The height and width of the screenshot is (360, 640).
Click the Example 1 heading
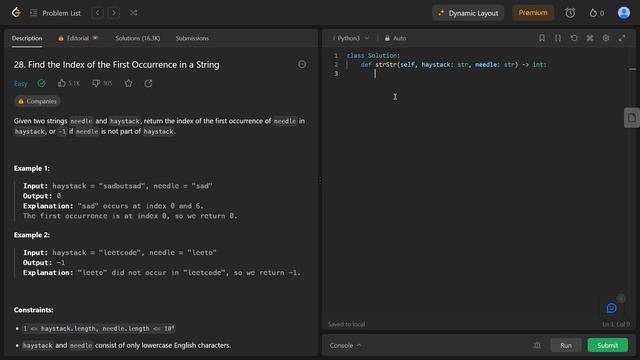[x=32, y=168]
